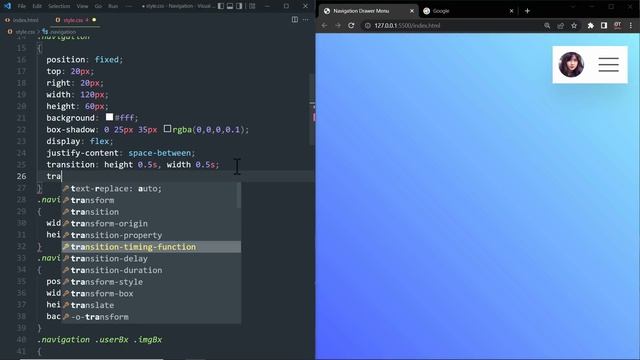Select the transition-duration suggestion
Image resolution: width=640 pixels, height=360 pixels.
151,270
